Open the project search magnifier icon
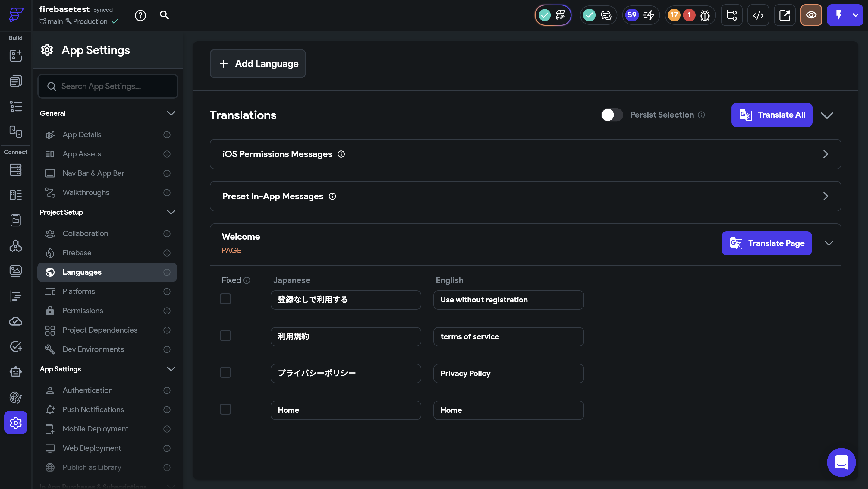The height and width of the screenshot is (489, 868). [164, 15]
